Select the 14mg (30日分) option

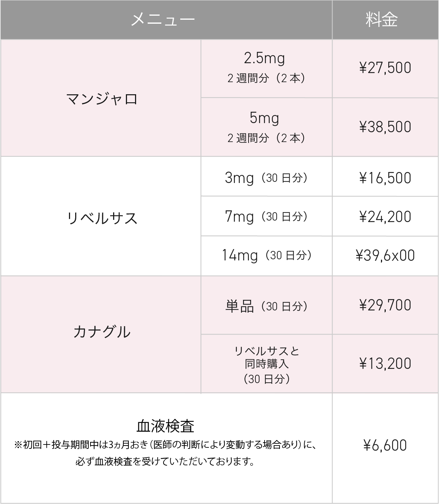pos(266,255)
